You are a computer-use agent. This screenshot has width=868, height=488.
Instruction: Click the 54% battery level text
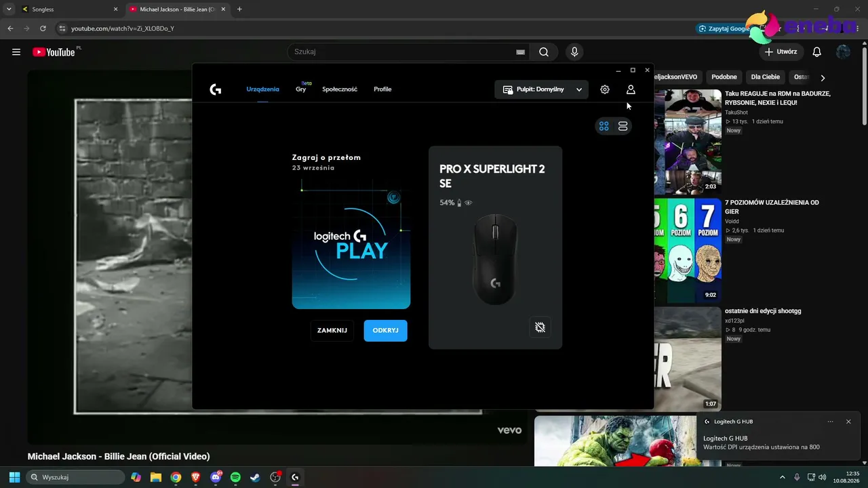[447, 203]
